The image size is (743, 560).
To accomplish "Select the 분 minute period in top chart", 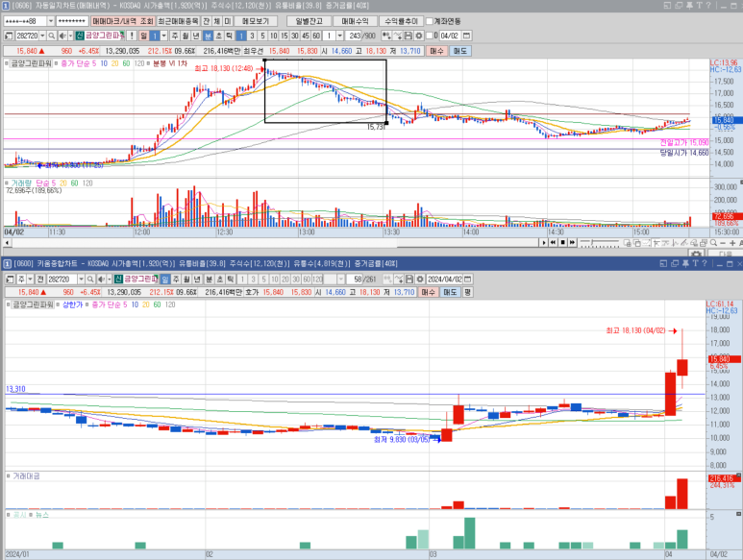I will tap(208, 36).
